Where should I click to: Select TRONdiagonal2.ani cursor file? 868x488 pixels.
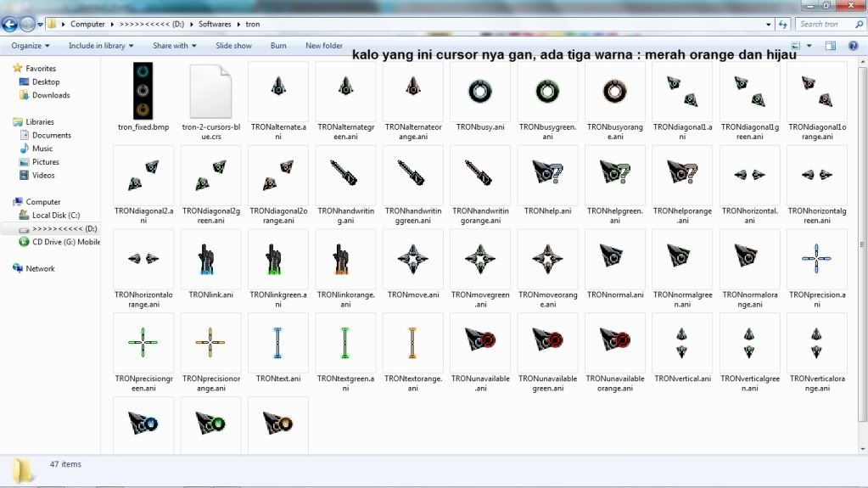(x=143, y=175)
